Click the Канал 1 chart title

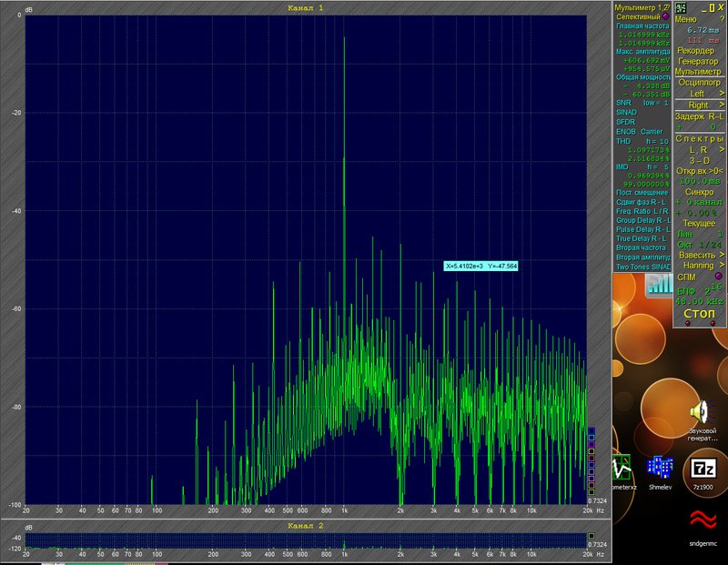[306, 8]
